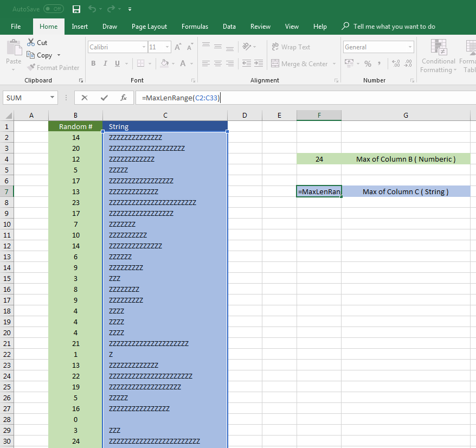
Task: Click the fill color paint bucket
Action: tap(165, 63)
